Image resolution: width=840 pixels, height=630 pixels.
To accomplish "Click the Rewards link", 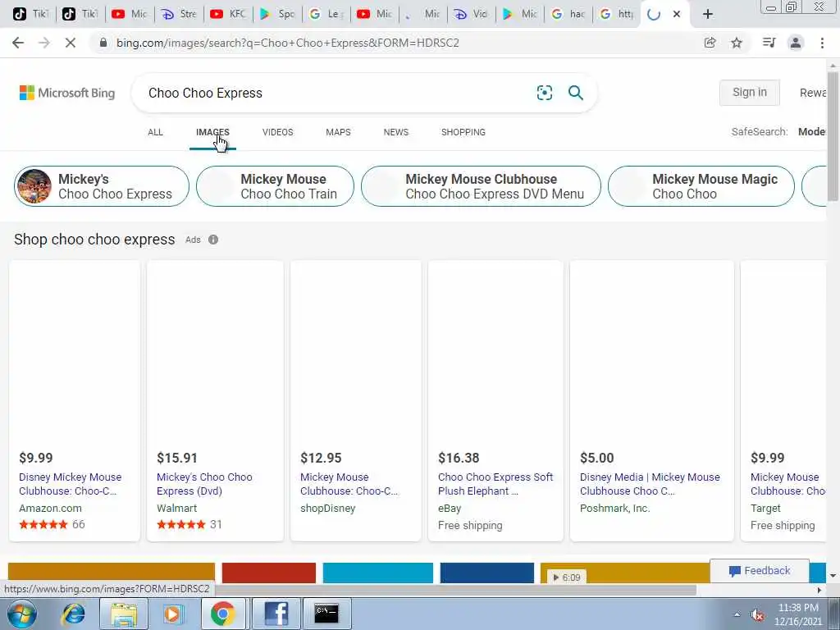I will [x=813, y=93].
